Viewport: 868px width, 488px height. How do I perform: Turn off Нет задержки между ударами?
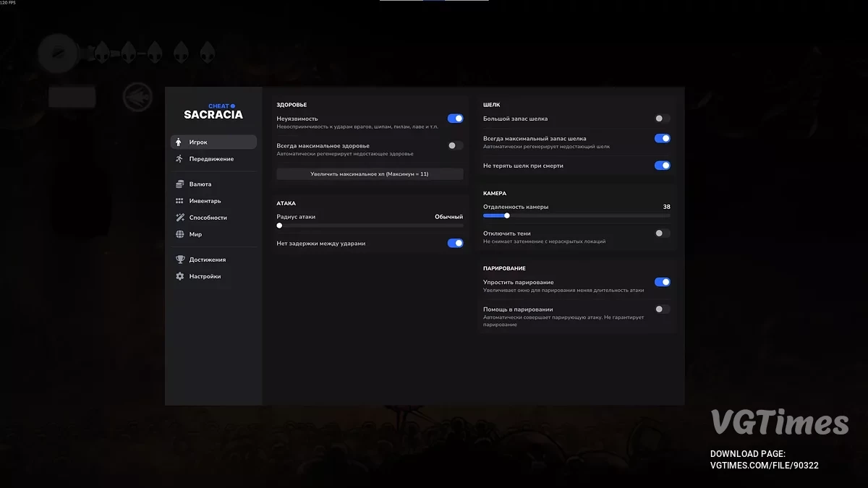455,243
